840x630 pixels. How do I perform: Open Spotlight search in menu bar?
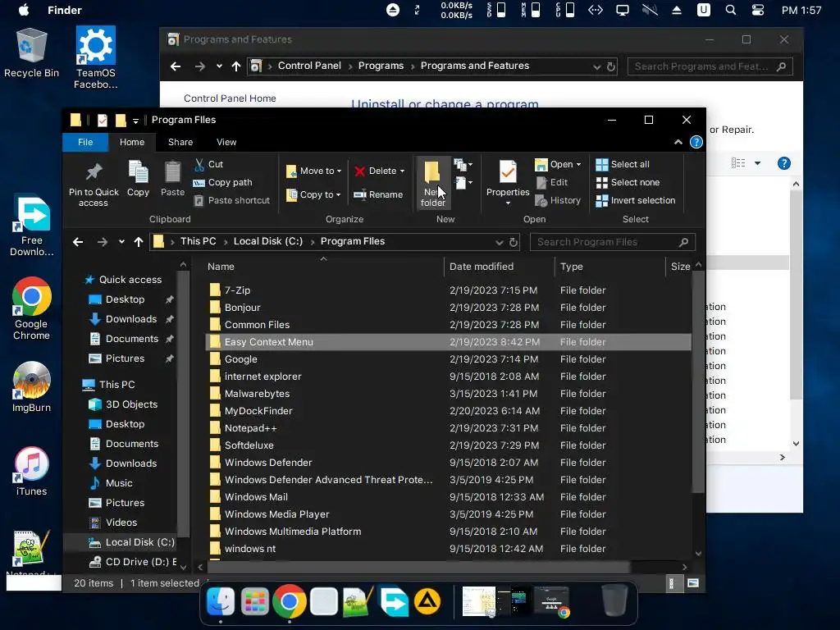click(x=730, y=10)
